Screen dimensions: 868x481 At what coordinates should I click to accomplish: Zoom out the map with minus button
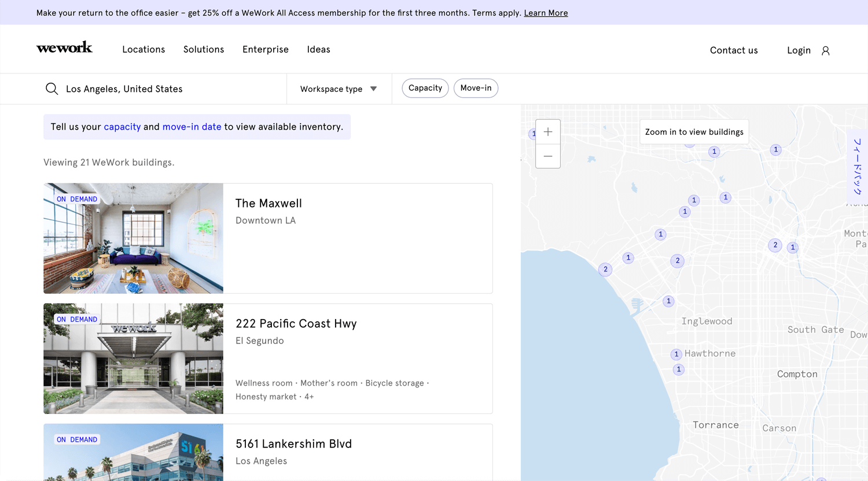(548, 156)
